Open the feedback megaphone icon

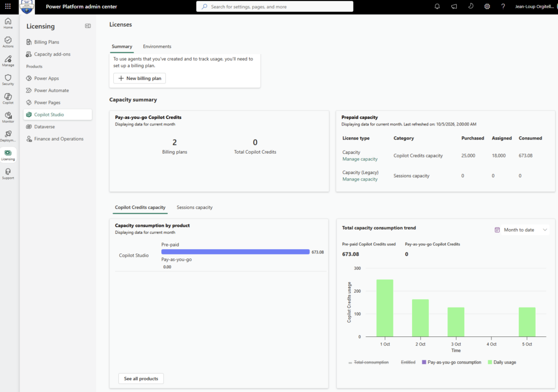(x=454, y=7)
